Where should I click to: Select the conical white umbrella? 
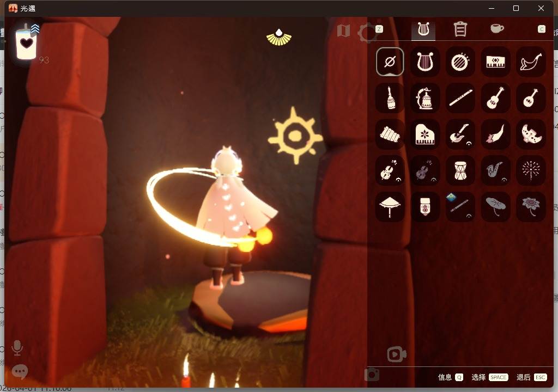pyautogui.click(x=390, y=207)
